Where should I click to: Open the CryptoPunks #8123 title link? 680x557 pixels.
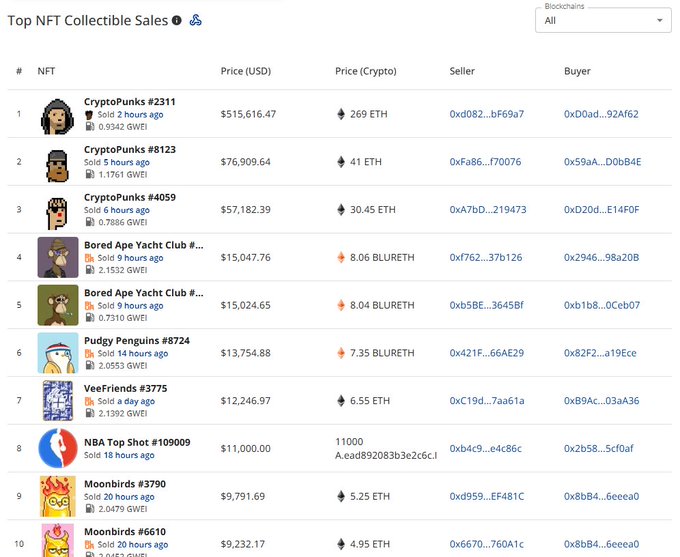coord(130,149)
